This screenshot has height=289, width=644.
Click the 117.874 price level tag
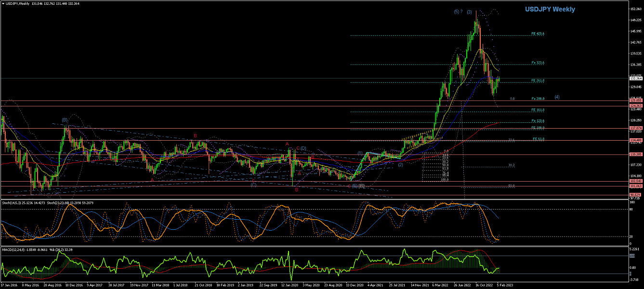point(635,128)
